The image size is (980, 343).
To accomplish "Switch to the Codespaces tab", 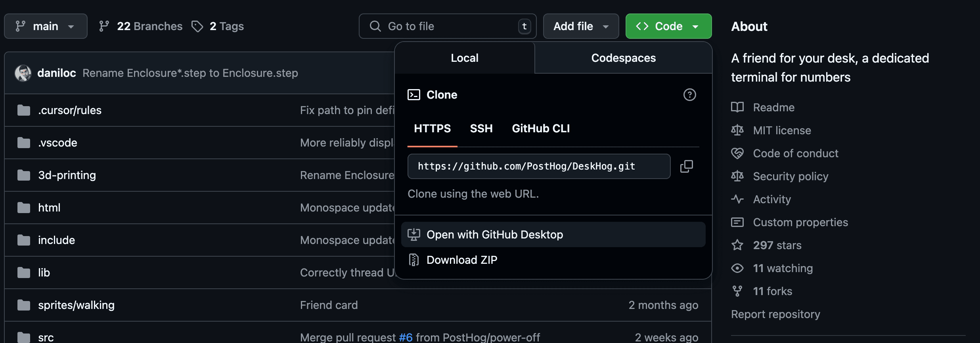I will pyautogui.click(x=624, y=58).
